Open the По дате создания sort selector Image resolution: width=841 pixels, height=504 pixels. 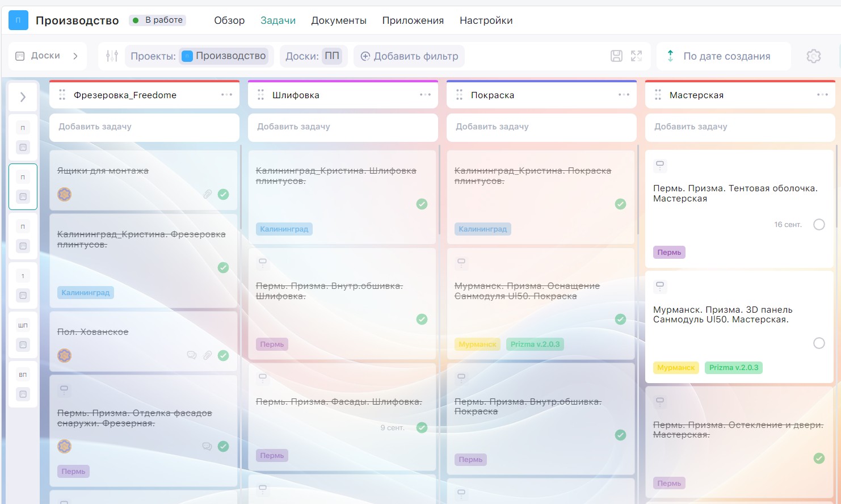pyautogui.click(x=726, y=56)
